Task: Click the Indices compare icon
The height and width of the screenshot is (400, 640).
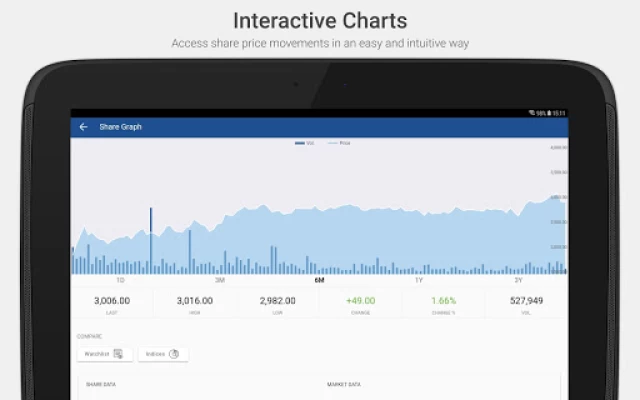Action: (174, 354)
